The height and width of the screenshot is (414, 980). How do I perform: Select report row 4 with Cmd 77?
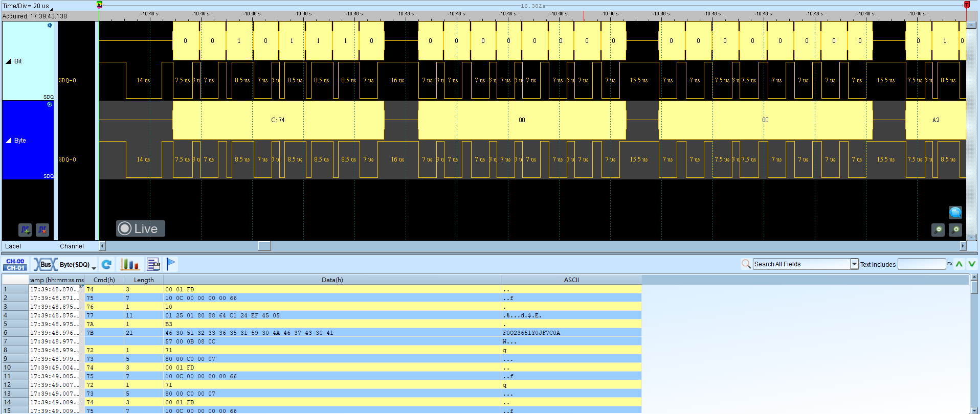tap(322, 315)
